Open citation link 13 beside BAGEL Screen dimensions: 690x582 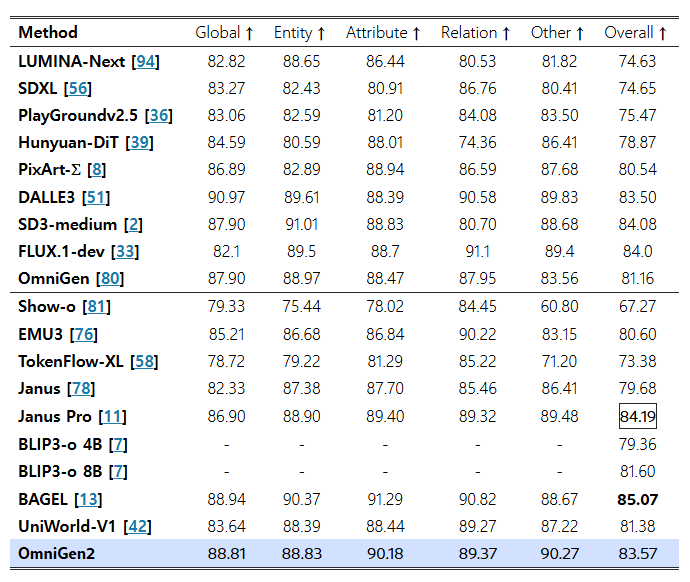[x=88, y=499]
